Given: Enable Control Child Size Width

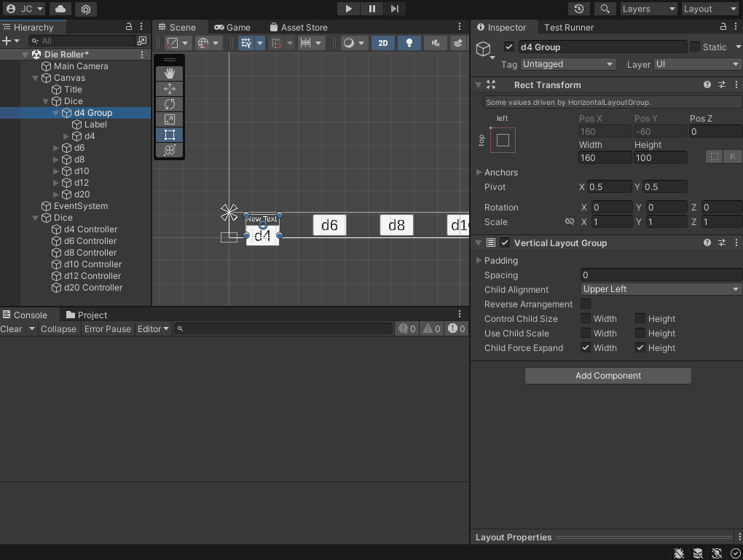Looking at the screenshot, I should coord(586,318).
